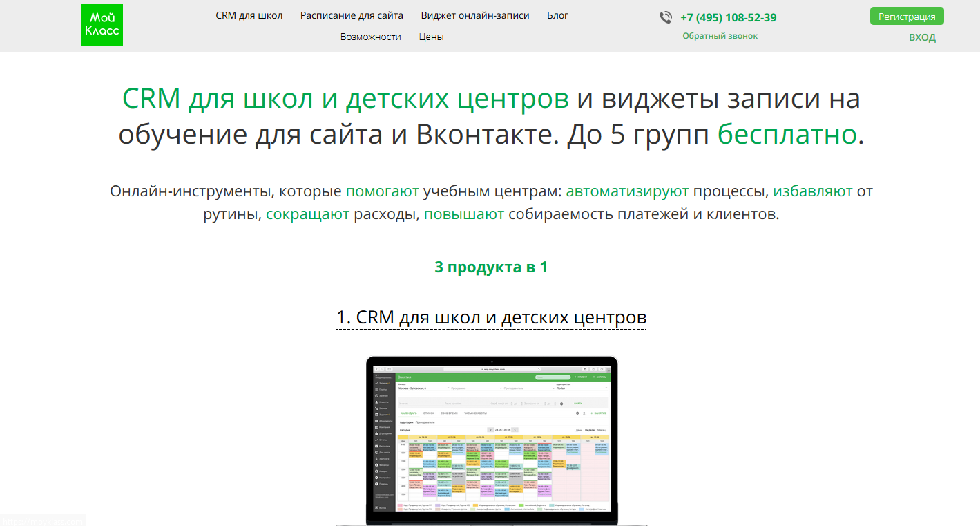Open dashed link 1. CRM для школ и детских центров

coord(492,318)
